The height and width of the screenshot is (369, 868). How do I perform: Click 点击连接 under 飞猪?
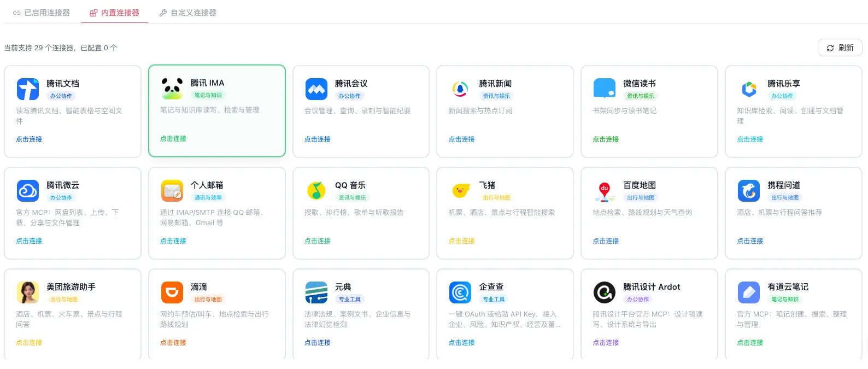[x=462, y=241]
